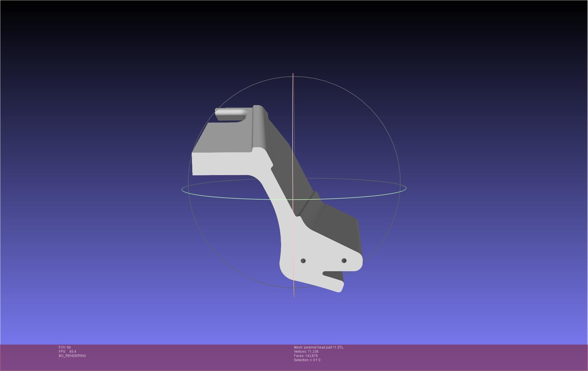Click the flat top surface of the model
This screenshot has height=371, width=588.
pos(225,138)
